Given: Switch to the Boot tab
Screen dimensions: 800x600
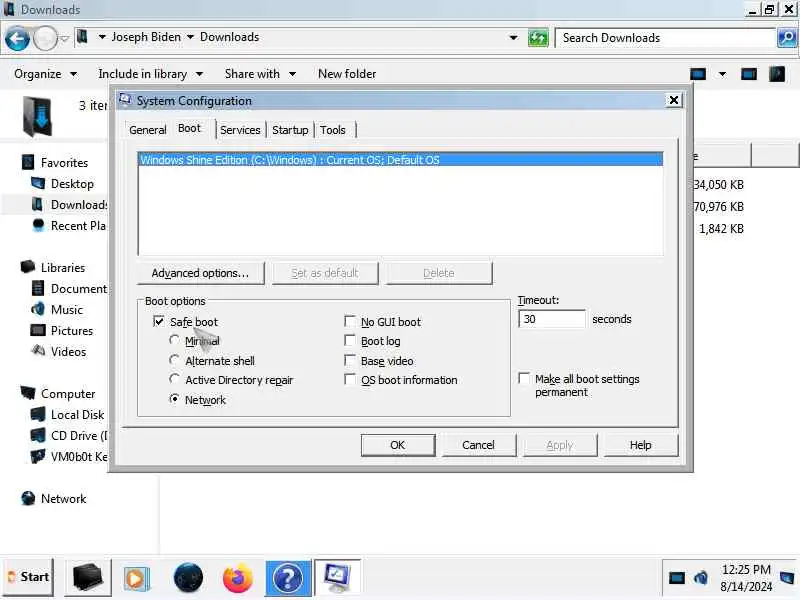Looking at the screenshot, I should point(190,128).
